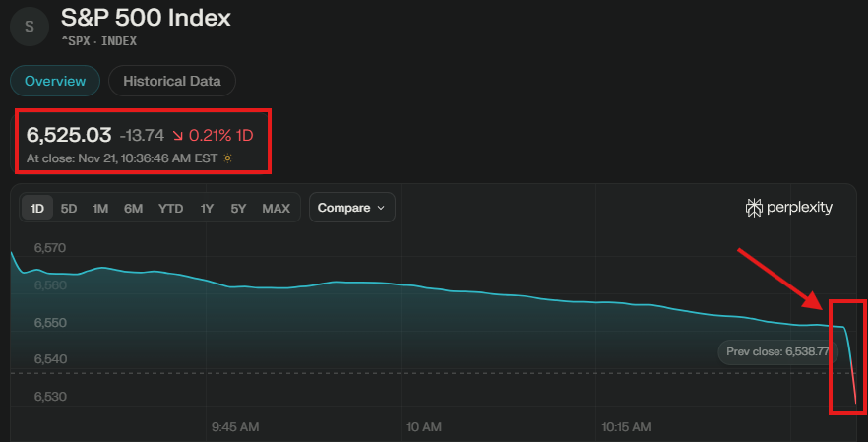This screenshot has height=442, width=868.
Task: Click the 6,560 axis label
Action: tap(50, 285)
